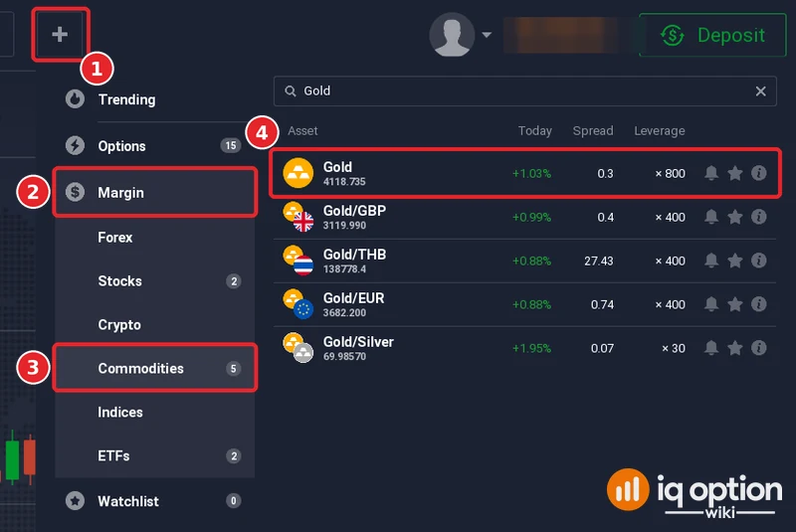Select the Gold/EUR asset row

[x=525, y=304]
